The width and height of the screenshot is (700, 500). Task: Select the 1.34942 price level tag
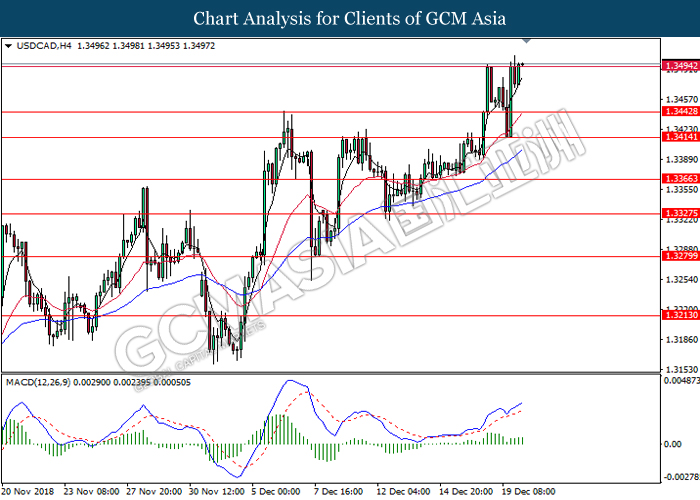[x=681, y=66]
